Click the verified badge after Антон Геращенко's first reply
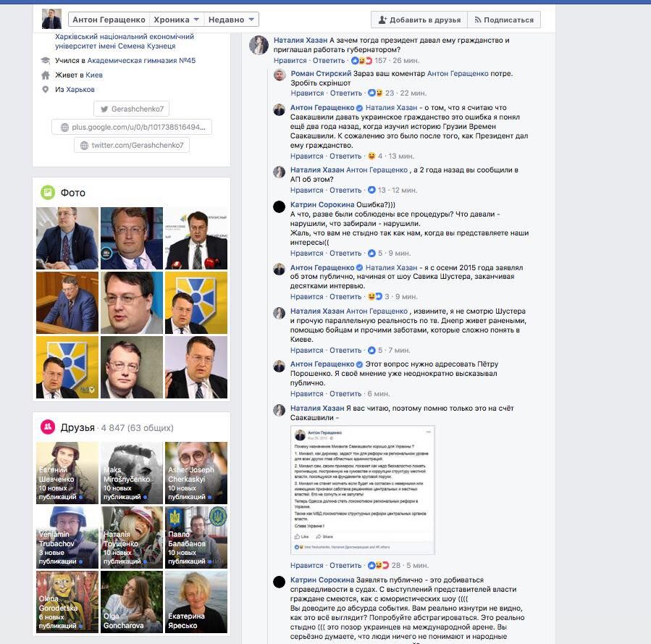651x644 pixels. tap(360, 108)
